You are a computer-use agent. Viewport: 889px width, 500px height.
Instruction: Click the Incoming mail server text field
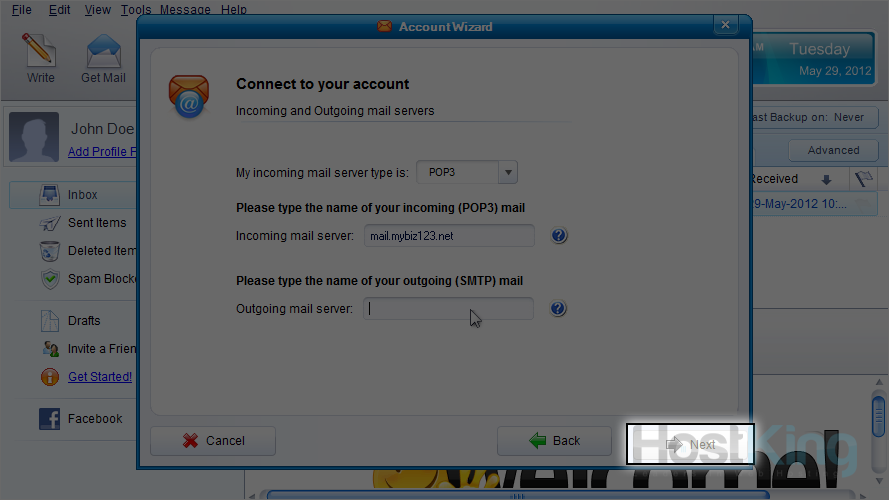(x=448, y=236)
